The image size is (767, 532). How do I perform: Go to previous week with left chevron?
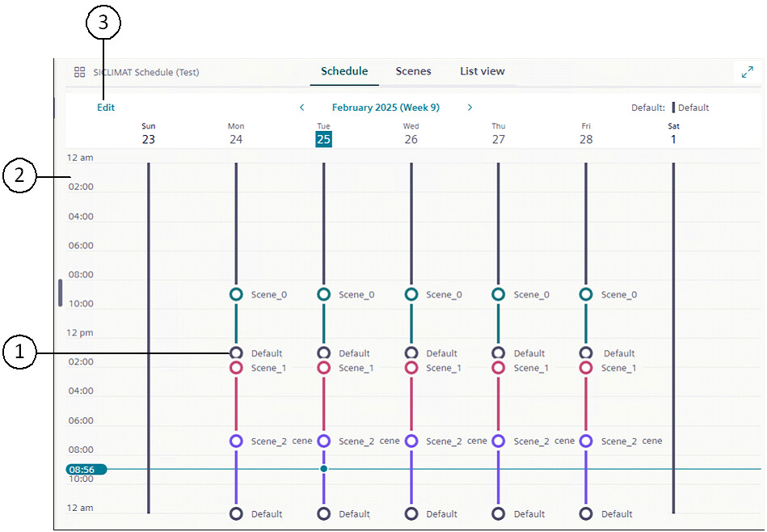pyautogui.click(x=302, y=108)
